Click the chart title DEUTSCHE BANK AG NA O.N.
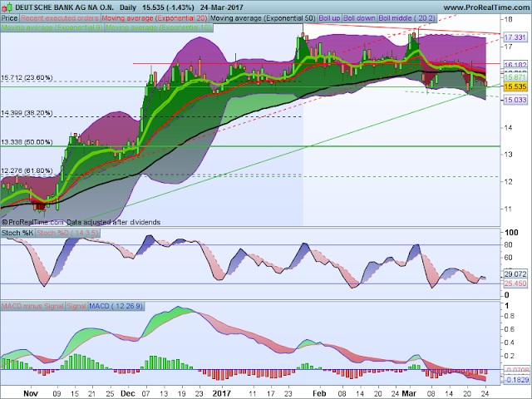Image resolution: width=532 pixels, height=399 pixels. point(65,7)
